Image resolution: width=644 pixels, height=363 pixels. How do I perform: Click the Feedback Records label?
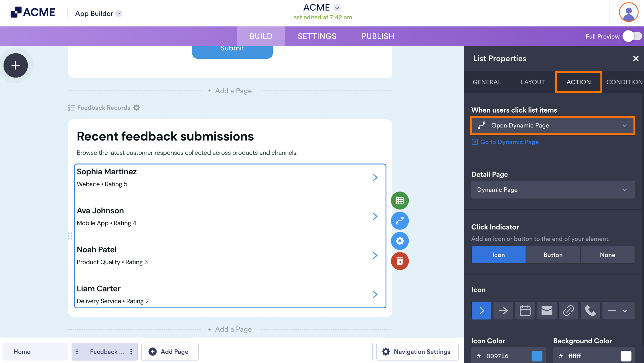coord(104,108)
